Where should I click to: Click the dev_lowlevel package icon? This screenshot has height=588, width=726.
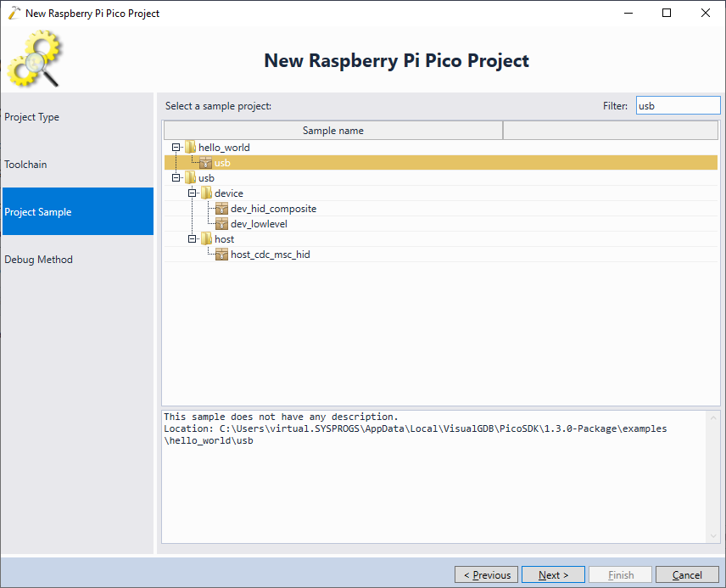coord(221,224)
